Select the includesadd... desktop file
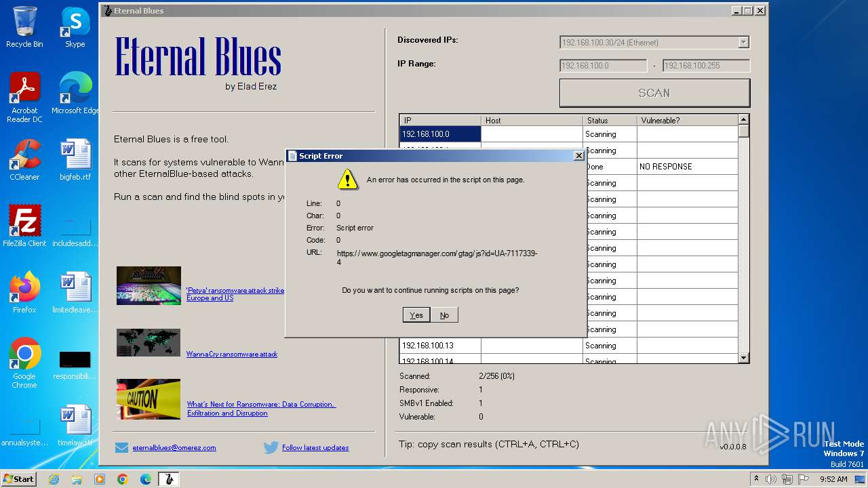The height and width of the screenshot is (488, 868). click(x=75, y=232)
